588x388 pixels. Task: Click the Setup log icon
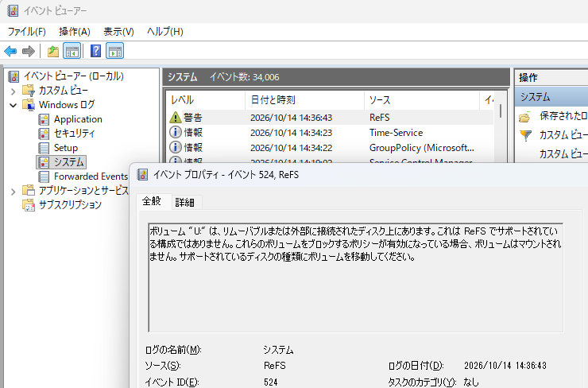[x=44, y=148]
